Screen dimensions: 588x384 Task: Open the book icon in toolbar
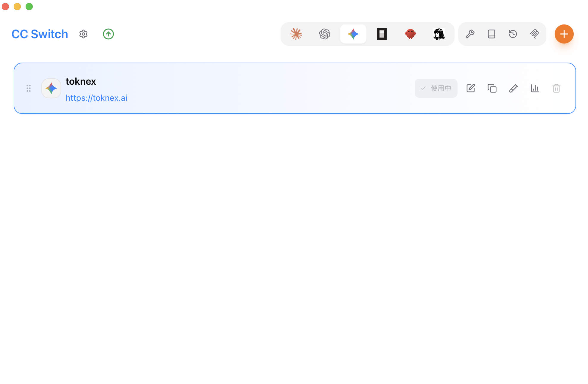(491, 34)
